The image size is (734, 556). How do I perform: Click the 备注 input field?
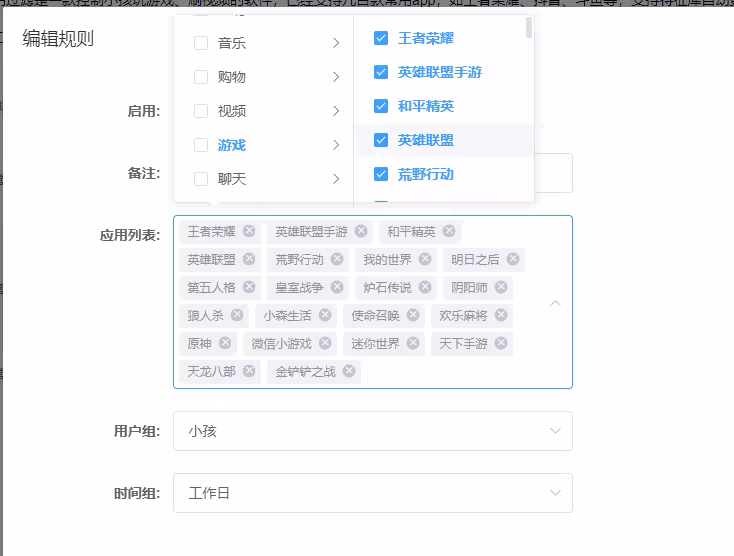pyautogui.click(x=553, y=173)
